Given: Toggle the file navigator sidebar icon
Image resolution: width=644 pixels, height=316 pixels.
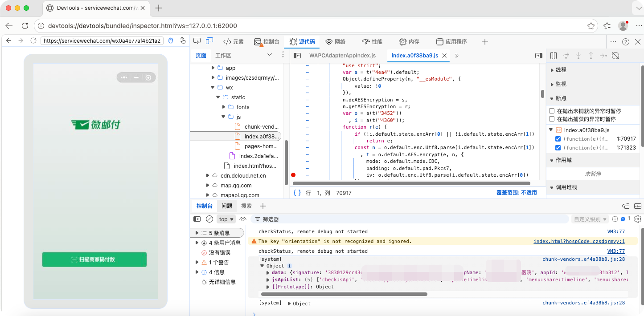Looking at the screenshot, I should pos(297,56).
